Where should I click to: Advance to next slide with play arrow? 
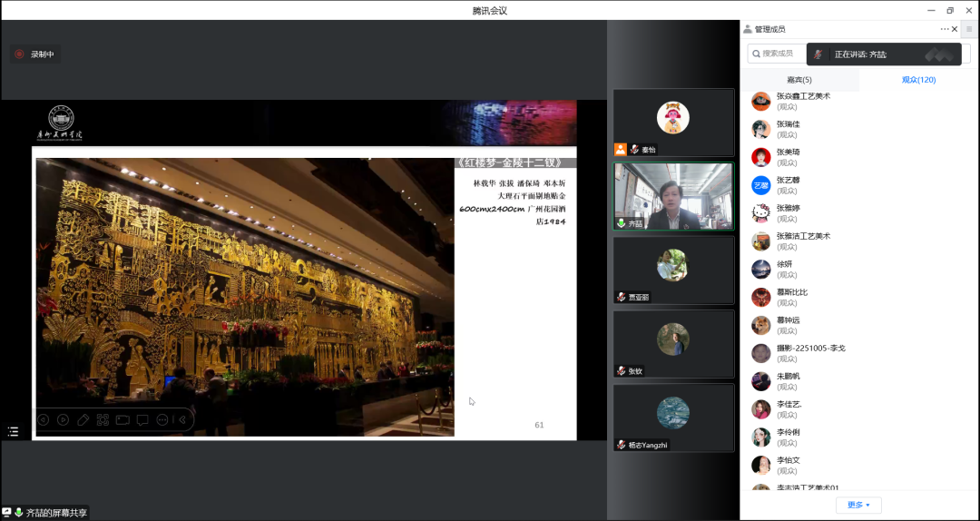pyautogui.click(x=63, y=419)
